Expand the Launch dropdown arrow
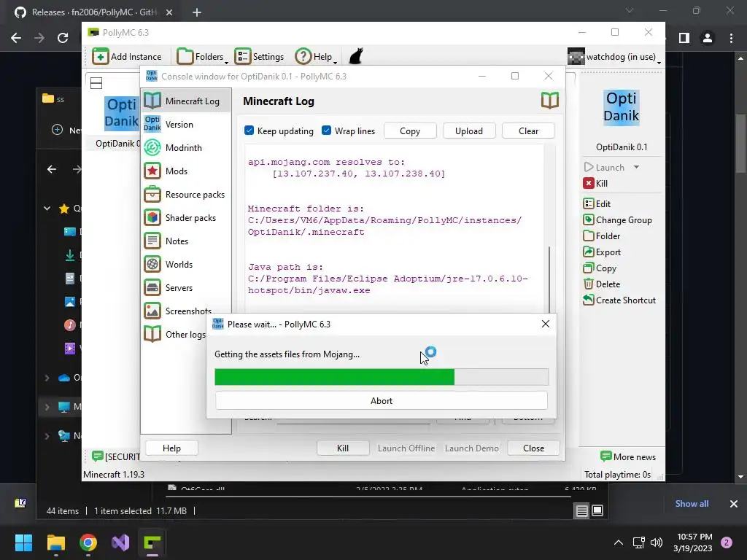The width and height of the screenshot is (747, 560). (x=636, y=167)
